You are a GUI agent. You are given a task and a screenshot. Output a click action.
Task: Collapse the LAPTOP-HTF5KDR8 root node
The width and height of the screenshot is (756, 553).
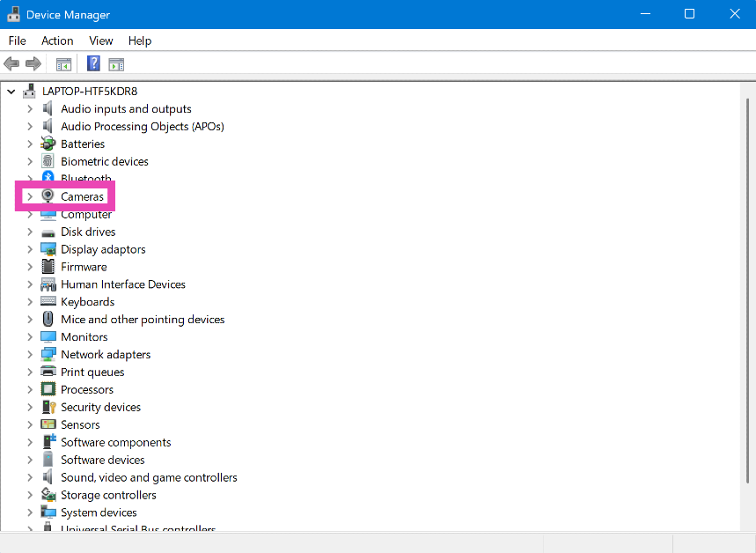point(11,91)
